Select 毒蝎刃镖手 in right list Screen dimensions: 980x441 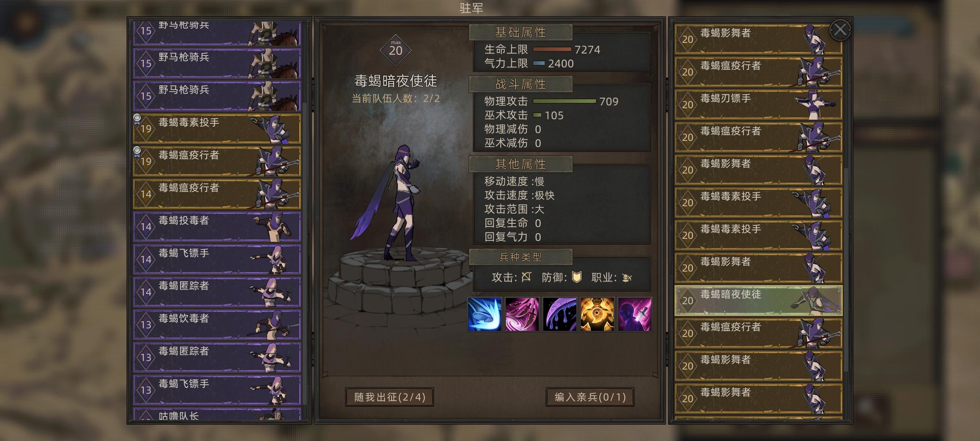(x=758, y=105)
